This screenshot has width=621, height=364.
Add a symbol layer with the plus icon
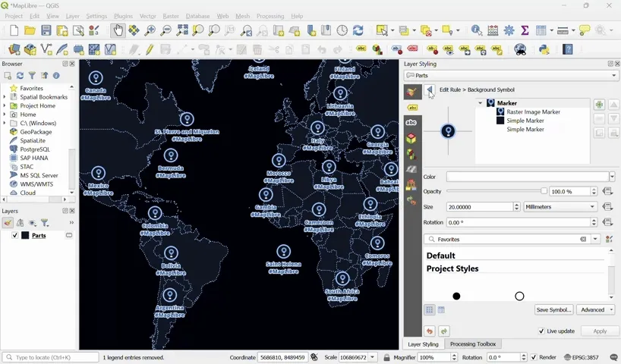(x=599, y=105)
